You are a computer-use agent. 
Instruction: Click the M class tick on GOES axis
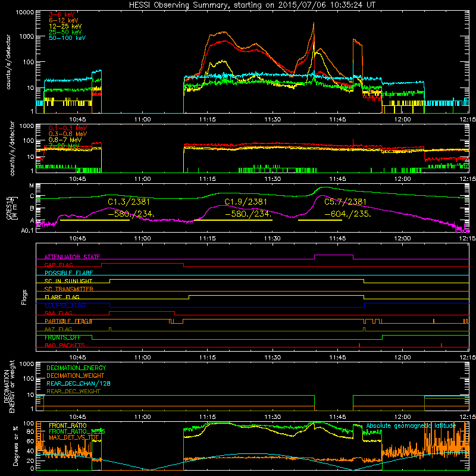point(32,186)
